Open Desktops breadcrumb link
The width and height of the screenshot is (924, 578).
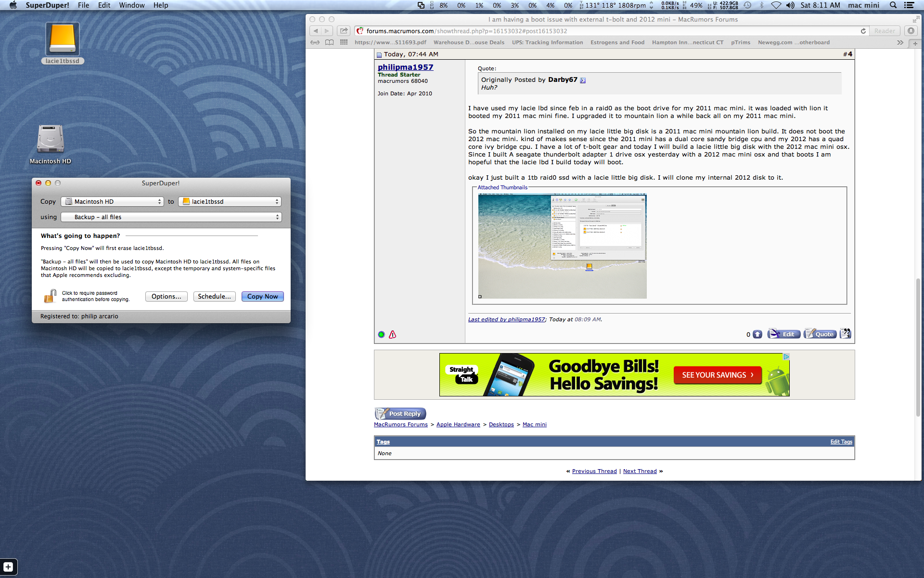point(501,424)
